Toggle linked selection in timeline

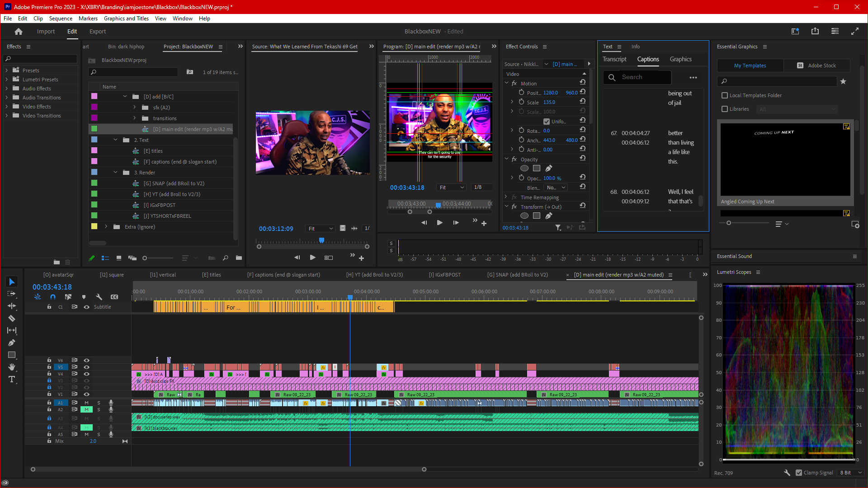68,297
